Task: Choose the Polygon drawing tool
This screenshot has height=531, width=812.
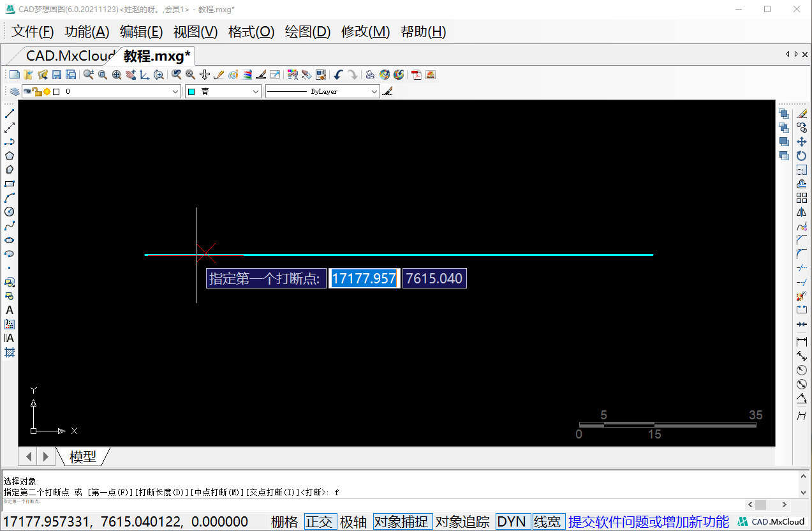Action: click(x=10, y=156)
